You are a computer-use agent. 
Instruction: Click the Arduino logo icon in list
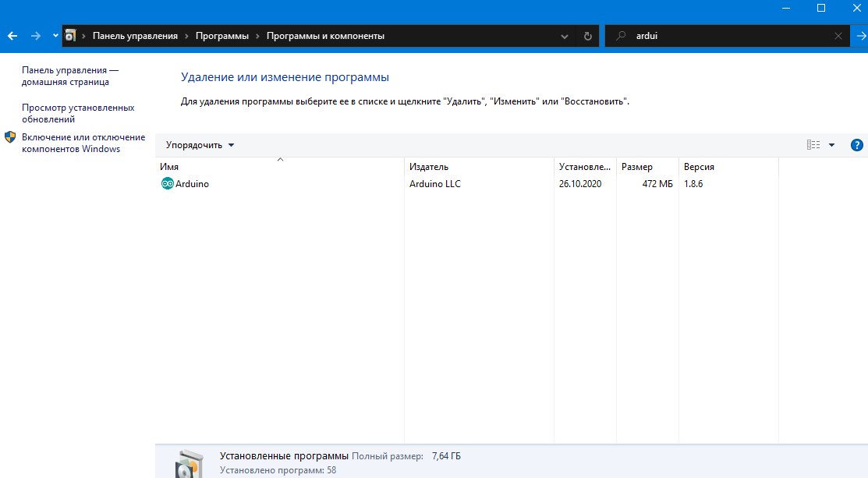coord(167,184)
